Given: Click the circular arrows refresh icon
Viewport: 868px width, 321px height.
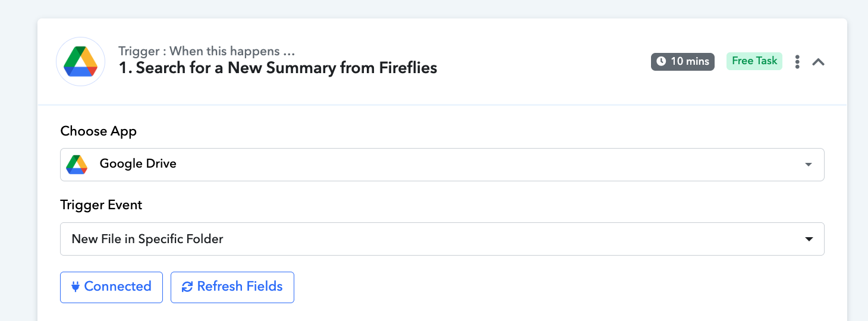Looking at the screenshot, I should point(187,287).
